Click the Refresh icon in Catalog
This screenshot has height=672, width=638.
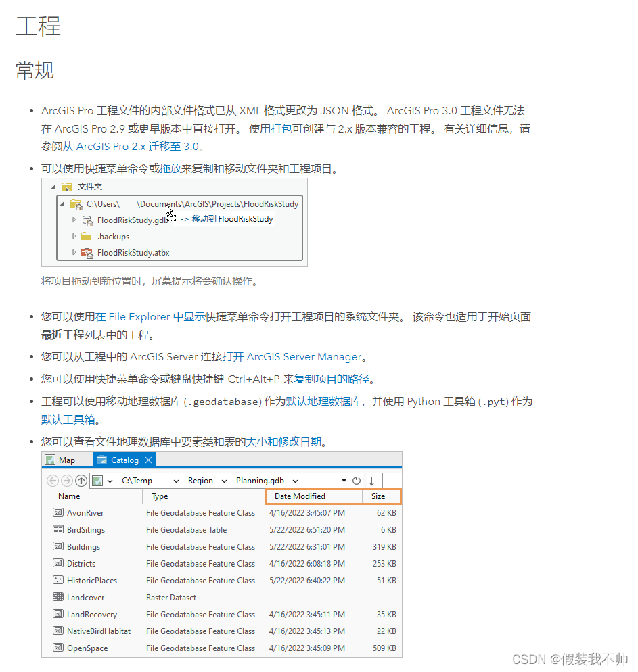pyautogui.click(x=357, y=481)
